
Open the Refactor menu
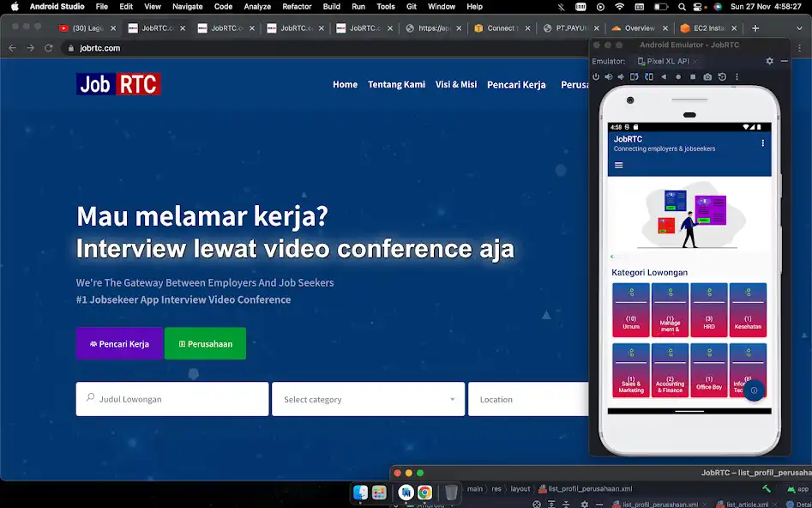point(297,7)
